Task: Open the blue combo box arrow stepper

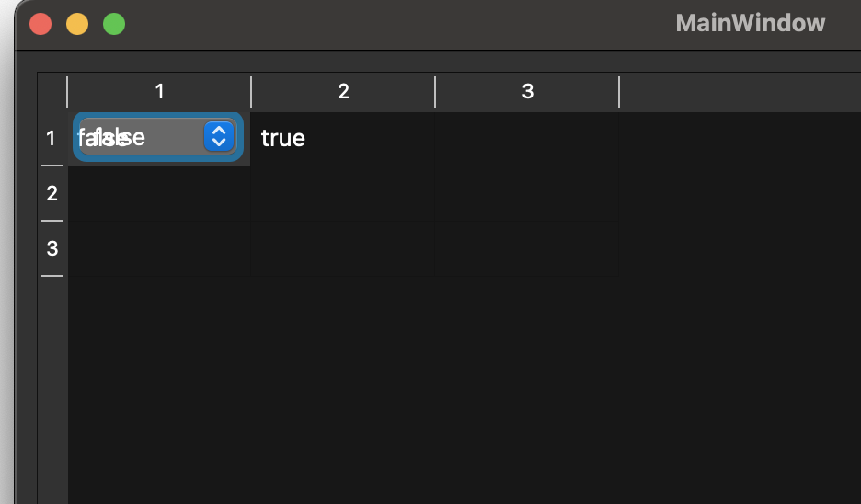Action: (x=219, y=137)
